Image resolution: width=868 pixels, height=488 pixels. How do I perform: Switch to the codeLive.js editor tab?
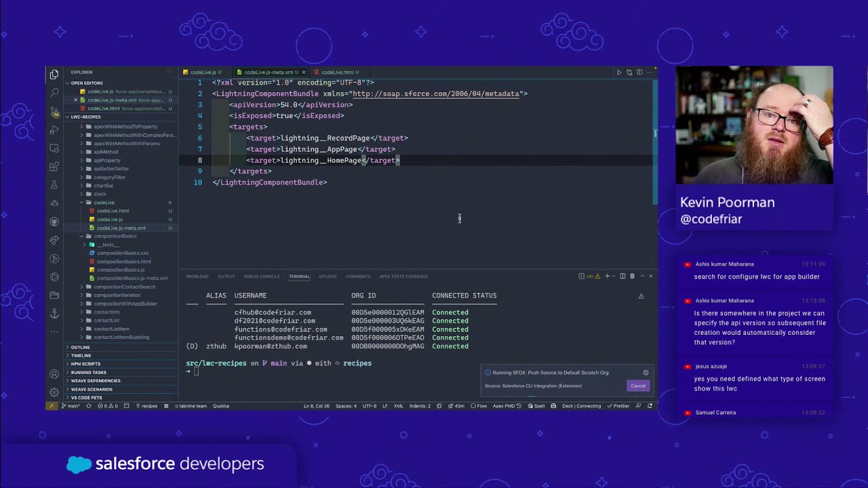[203, 73]
